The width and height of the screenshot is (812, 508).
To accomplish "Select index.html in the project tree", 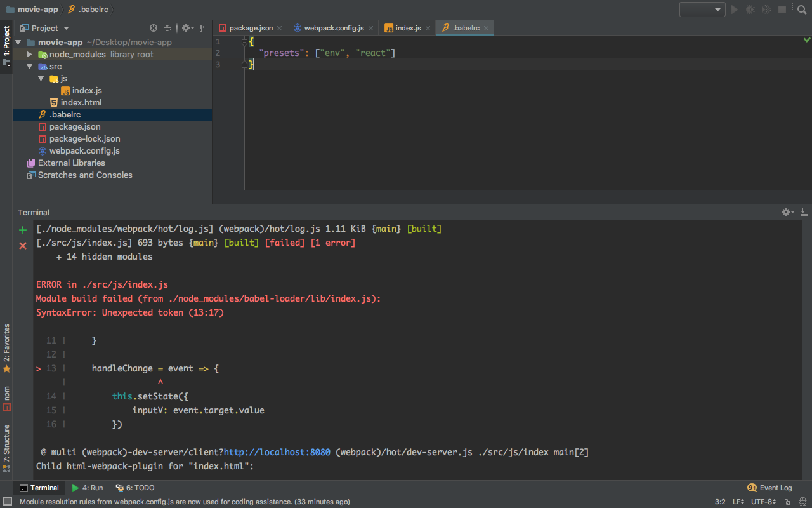I will tap(81, 103).
